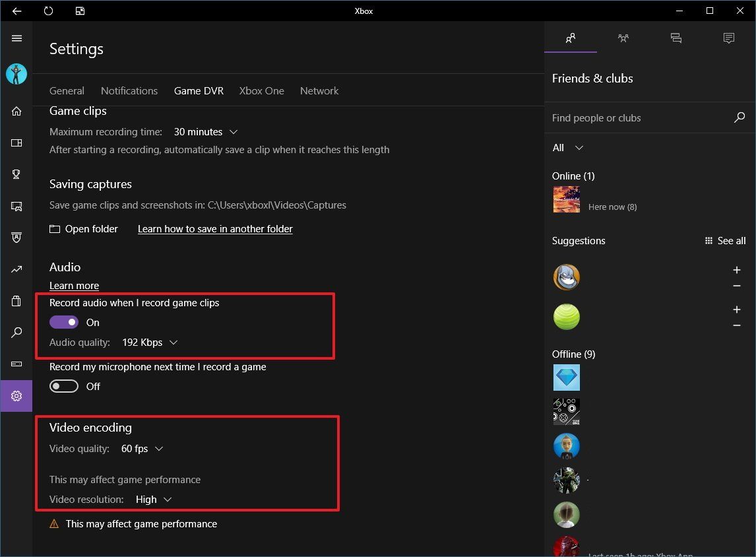Switch to the Clubs people icon panel
Screen dimensions: 756x557
tap(623, 38)
